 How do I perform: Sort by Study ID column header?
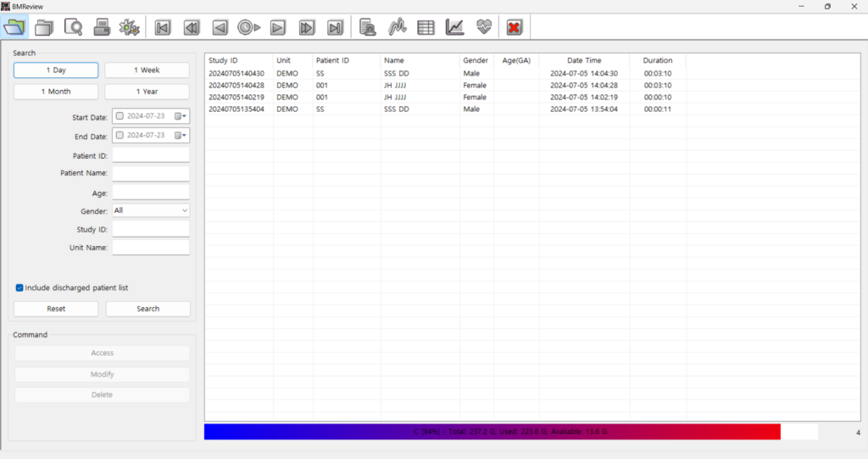coord(239,60)
